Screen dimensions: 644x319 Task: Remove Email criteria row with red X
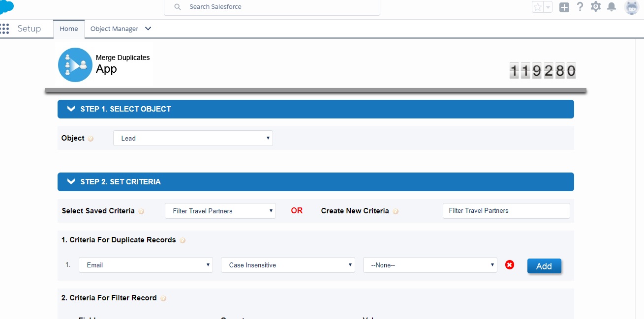[x=510, y=265]
